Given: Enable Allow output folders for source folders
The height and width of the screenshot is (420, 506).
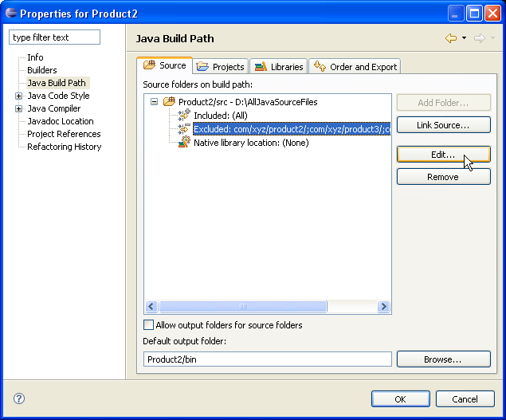Looking at the screenshot, I should point(148,325).
